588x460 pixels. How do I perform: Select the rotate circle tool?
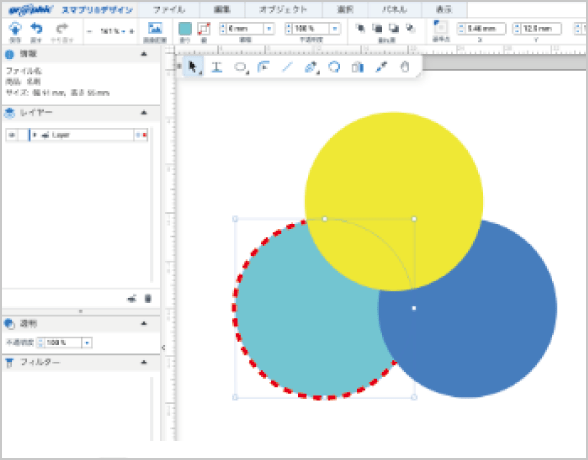point(334,67)
